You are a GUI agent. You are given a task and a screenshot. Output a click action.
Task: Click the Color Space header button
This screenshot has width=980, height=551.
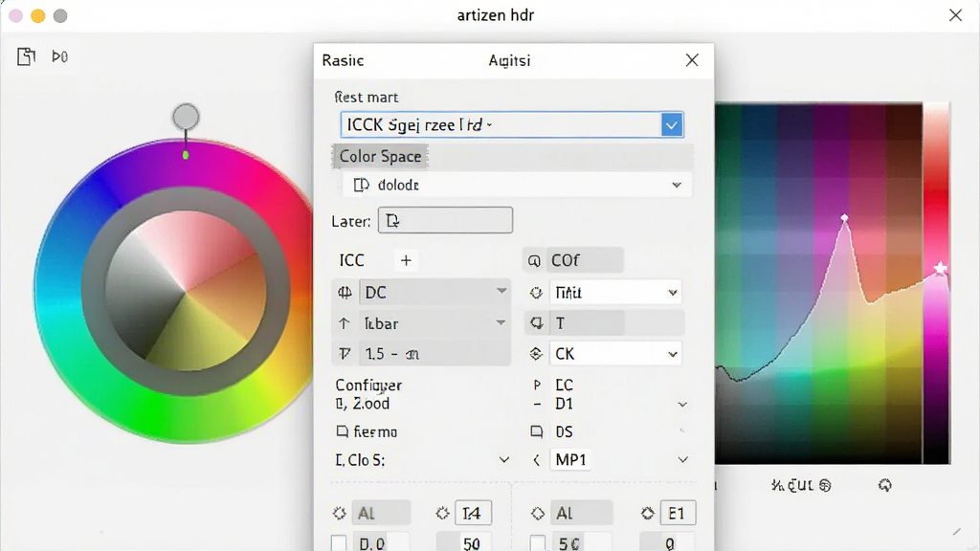(380, 156)
